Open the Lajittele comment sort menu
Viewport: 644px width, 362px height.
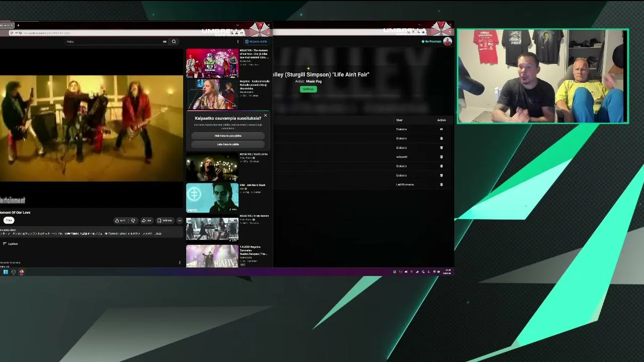click(x=10, y=244)
